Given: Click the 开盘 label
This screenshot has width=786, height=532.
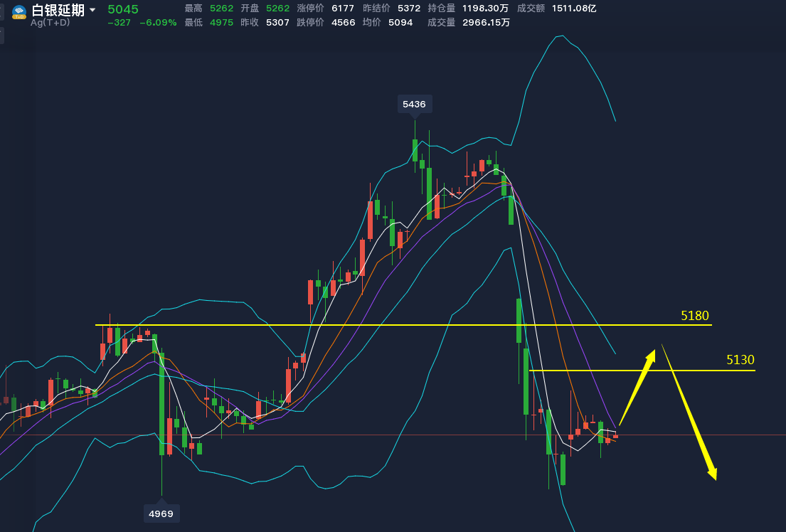Looking at the screenshot, I should click(250, 9).
